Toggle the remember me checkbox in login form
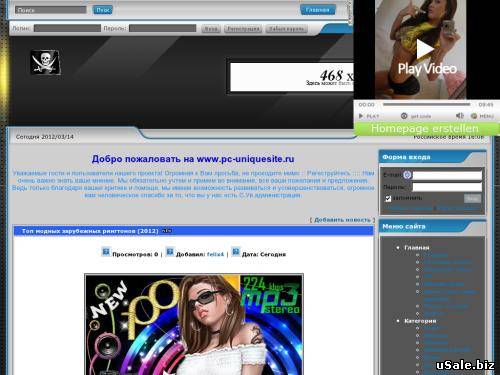Screen dimensions: 500x375 (x=388, y=199)
